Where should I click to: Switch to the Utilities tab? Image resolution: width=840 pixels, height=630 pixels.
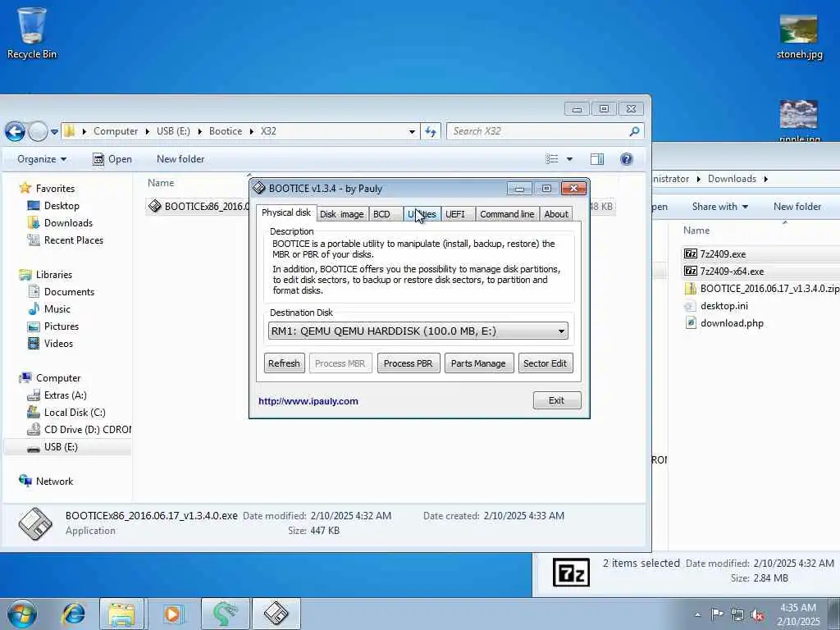(x=422, y=214)
